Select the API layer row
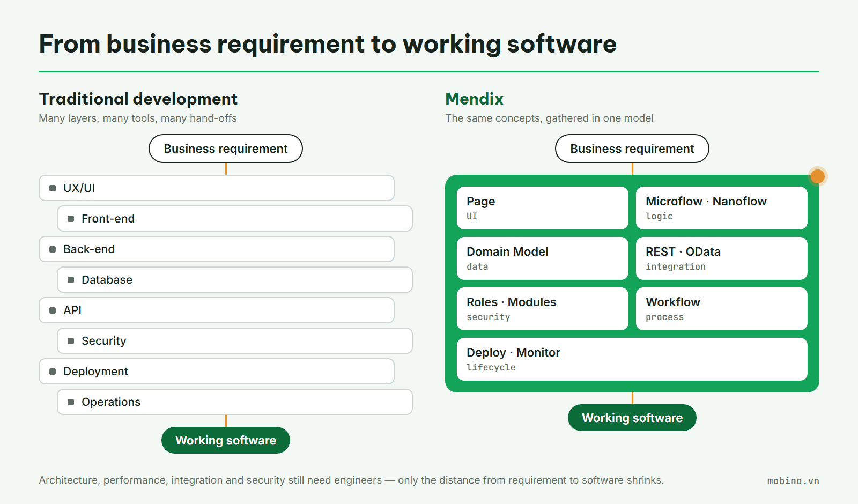The image size is (858, 504). point(217,310)
